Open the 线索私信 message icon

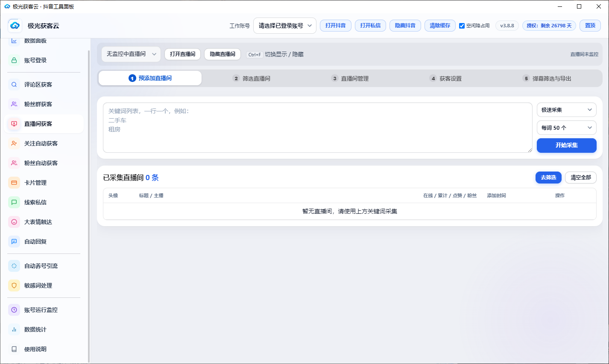tap(14, 202)
